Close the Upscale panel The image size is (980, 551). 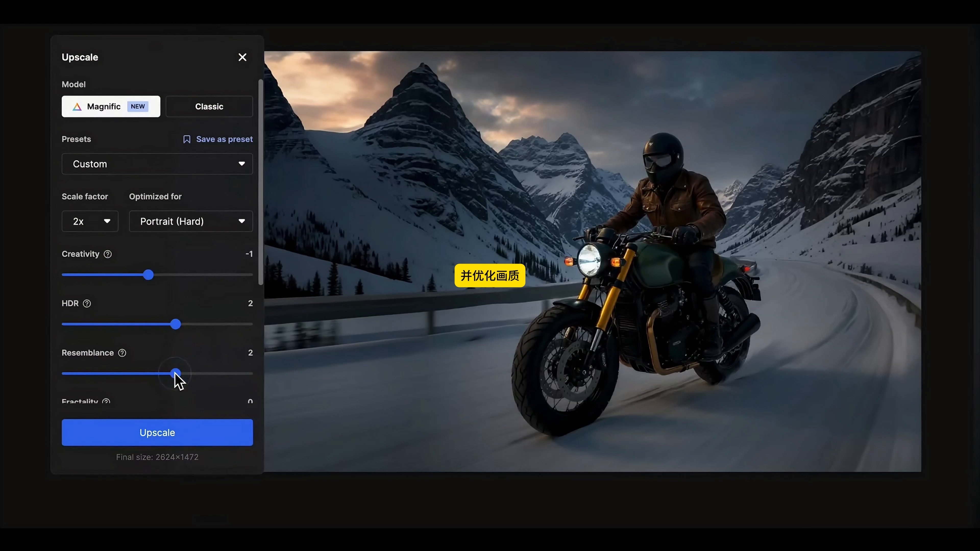coord(242,57)
